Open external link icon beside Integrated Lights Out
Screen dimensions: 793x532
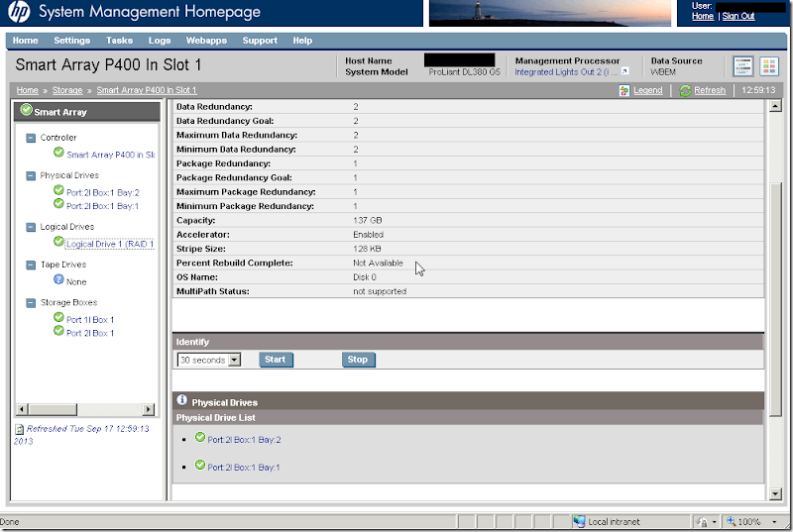coord(625,71)
